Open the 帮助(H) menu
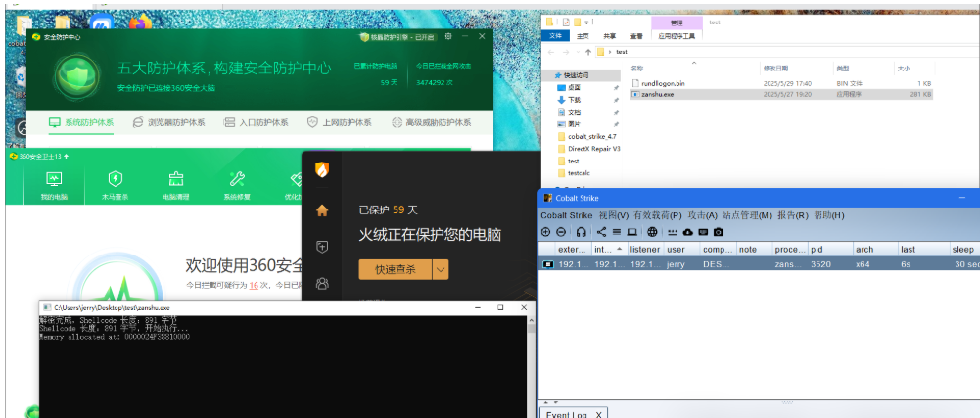 click(x=829, y=215)
